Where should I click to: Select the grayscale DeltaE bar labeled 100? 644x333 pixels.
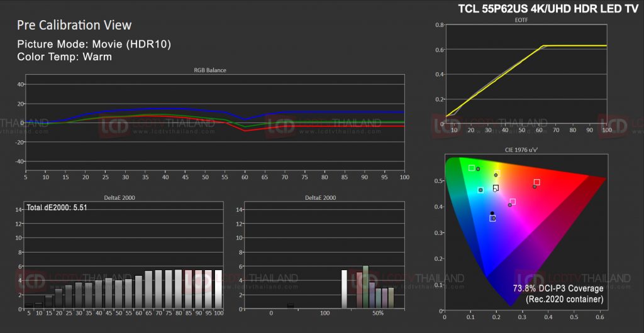pos(218,289)
